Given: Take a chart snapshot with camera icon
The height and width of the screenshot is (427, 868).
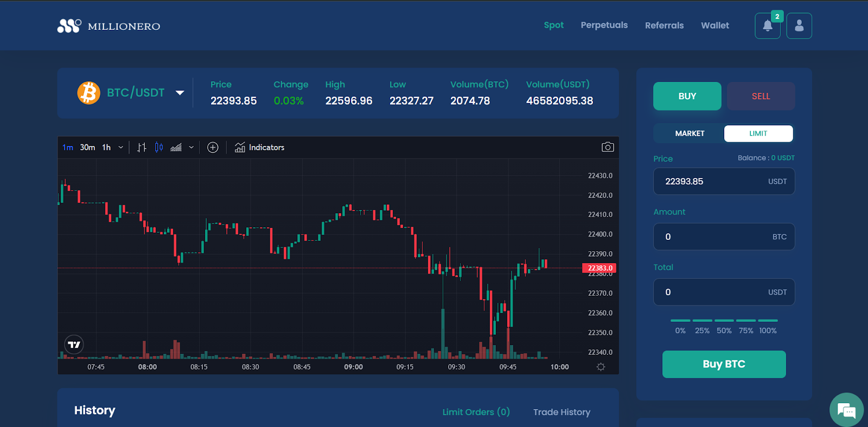Looking at the screenshot, I should coord(608,147).
